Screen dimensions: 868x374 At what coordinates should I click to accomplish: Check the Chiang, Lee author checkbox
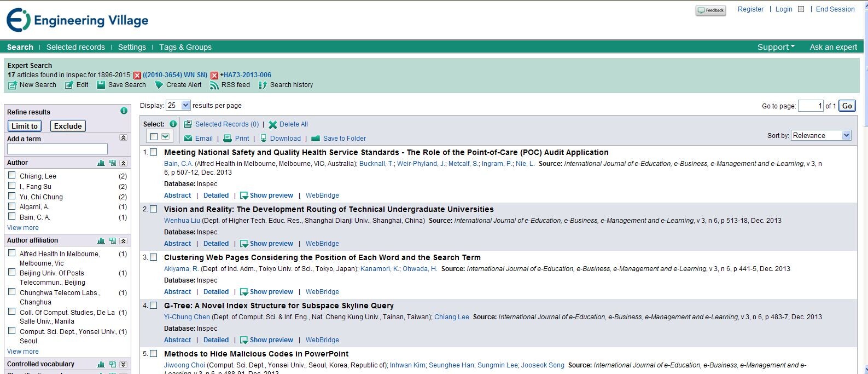pos(11,175)
